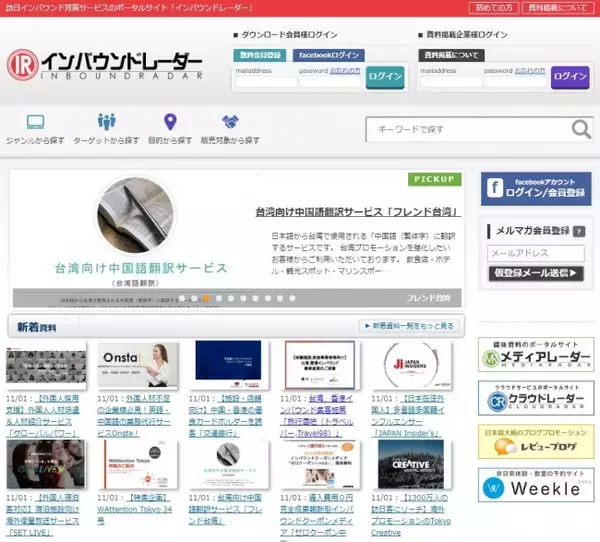Click the 仮登録メール送信 button

pyautogui.click(x=536, y=273)
